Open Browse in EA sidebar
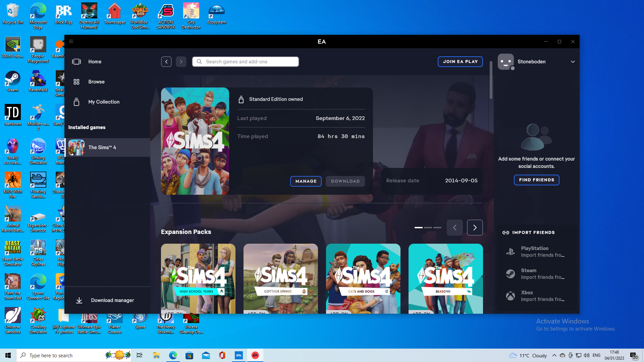644x362 pixels. click(107, 82)
